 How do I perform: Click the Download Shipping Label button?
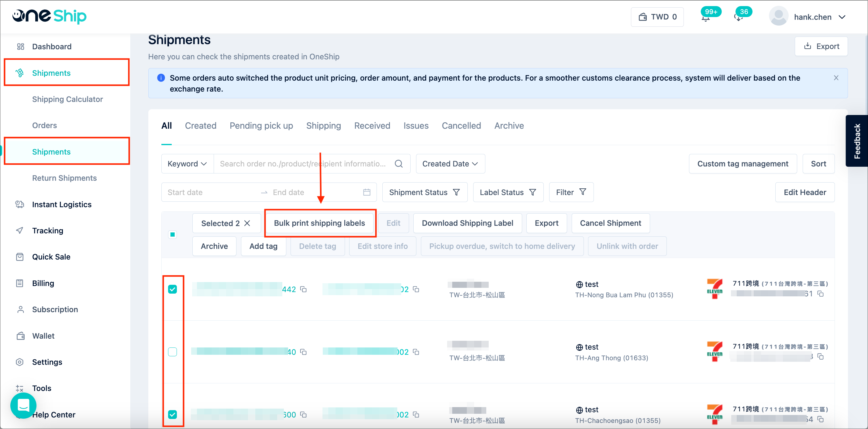point(467,223)
